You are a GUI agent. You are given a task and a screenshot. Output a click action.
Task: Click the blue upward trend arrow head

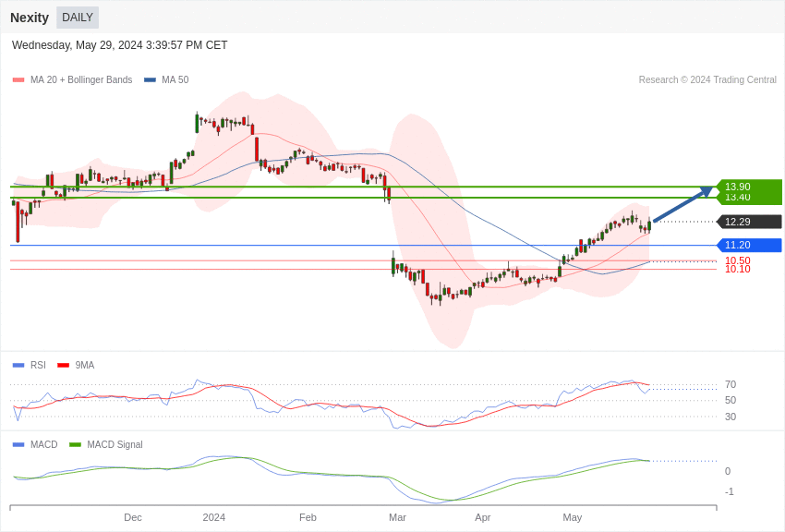pyautogui.click(x=706, y=192)
